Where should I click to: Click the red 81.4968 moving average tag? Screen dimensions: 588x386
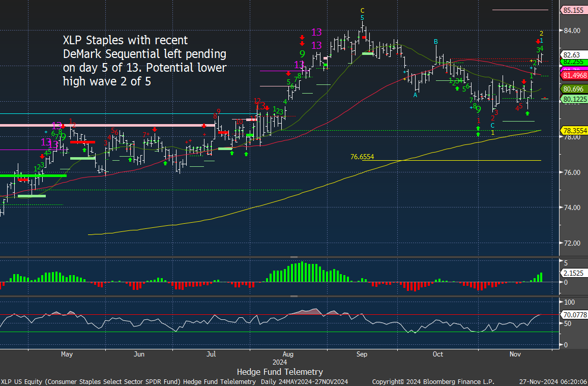coord(574,75)
